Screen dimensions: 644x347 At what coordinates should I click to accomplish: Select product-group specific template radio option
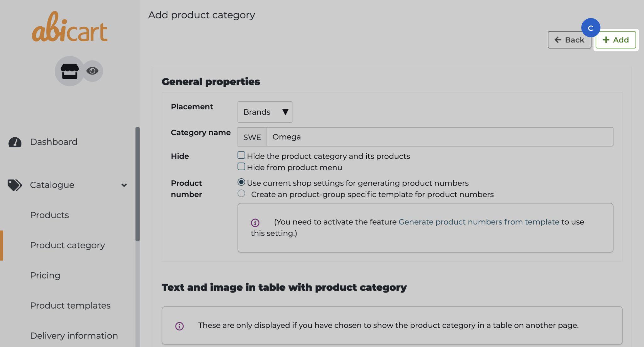pos(241,193)
